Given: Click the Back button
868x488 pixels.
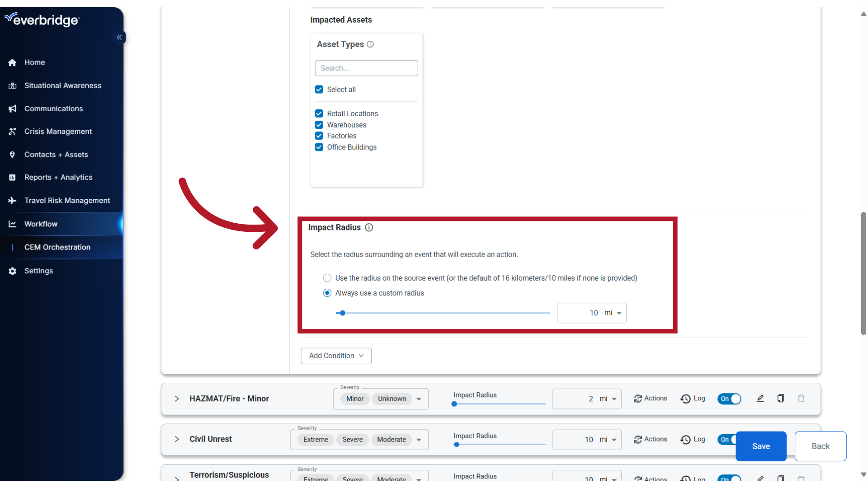Looking at the screenshot, I should (821, 446).
